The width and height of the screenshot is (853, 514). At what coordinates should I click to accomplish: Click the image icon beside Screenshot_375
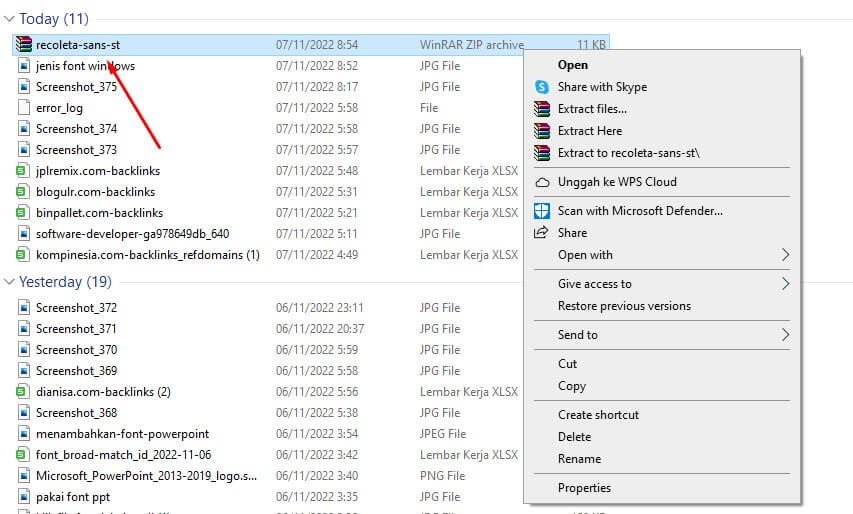[23, 86]
